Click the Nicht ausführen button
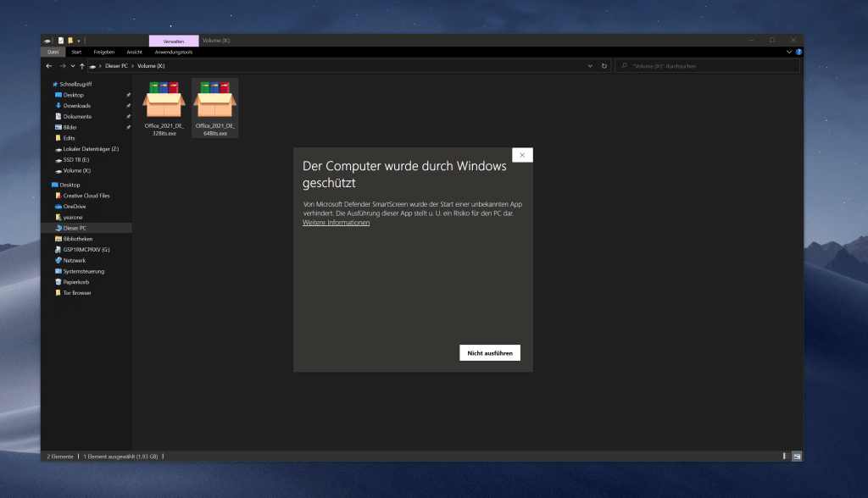The image size is (868, 498). 489,353
